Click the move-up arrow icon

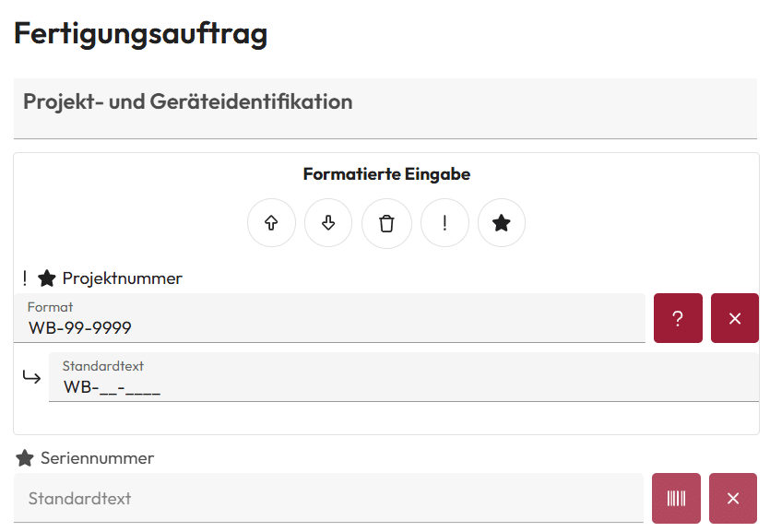(271, 222)
